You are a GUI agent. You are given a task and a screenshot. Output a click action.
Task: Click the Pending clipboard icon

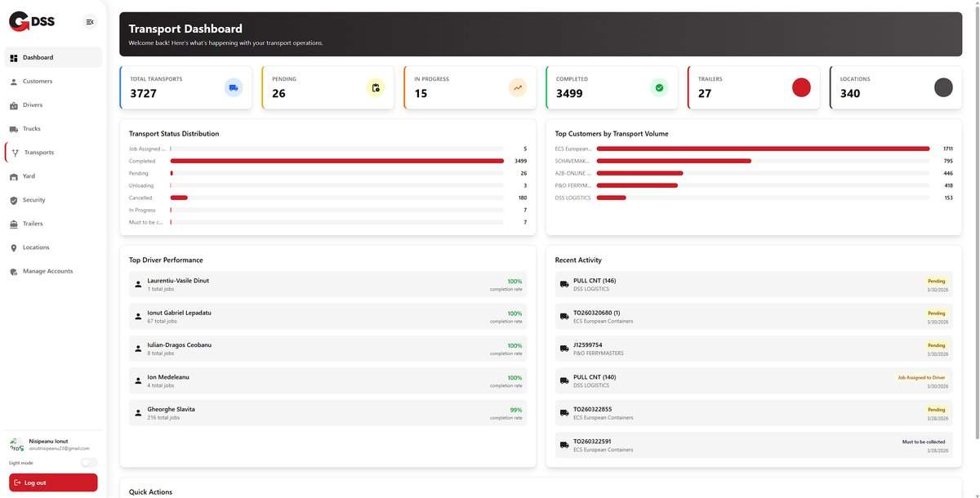click(376, 87)
